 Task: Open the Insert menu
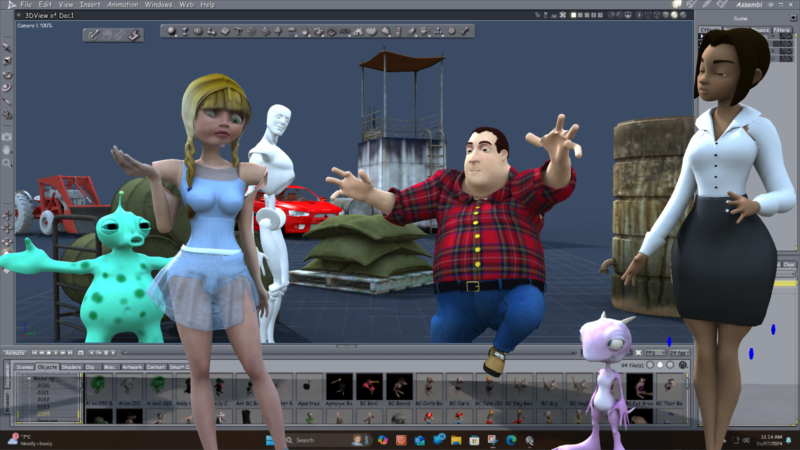click(x=90, y=5)
